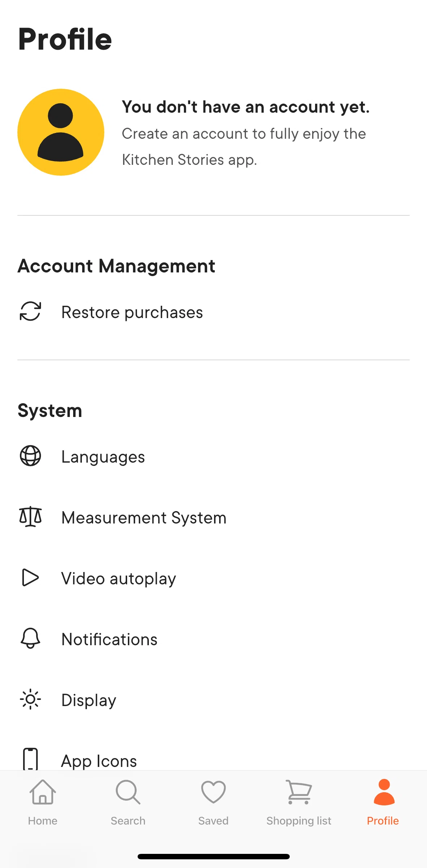Click the play icon beside Video autoplay
Screen dimensions: 427x868
[x=30, y=577]
